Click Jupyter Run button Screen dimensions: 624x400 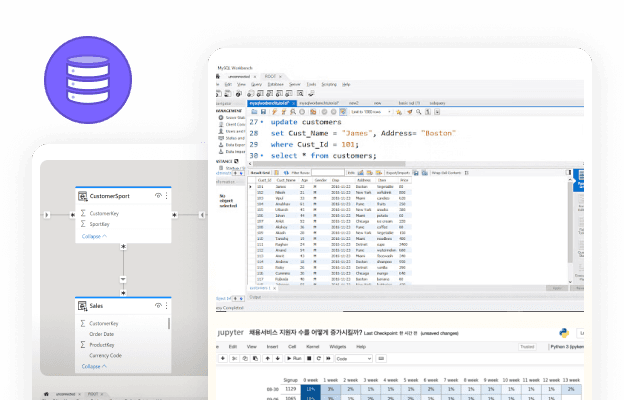tap(294, 359)
